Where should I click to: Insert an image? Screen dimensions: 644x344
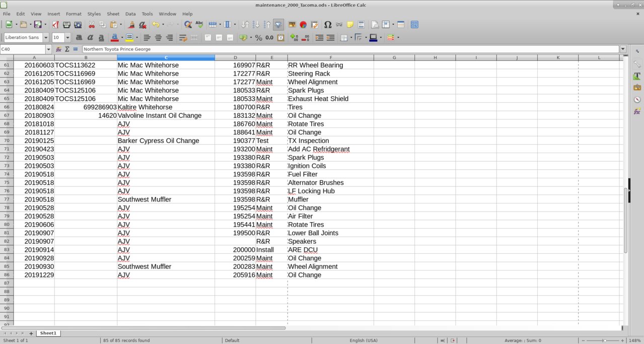292,24
